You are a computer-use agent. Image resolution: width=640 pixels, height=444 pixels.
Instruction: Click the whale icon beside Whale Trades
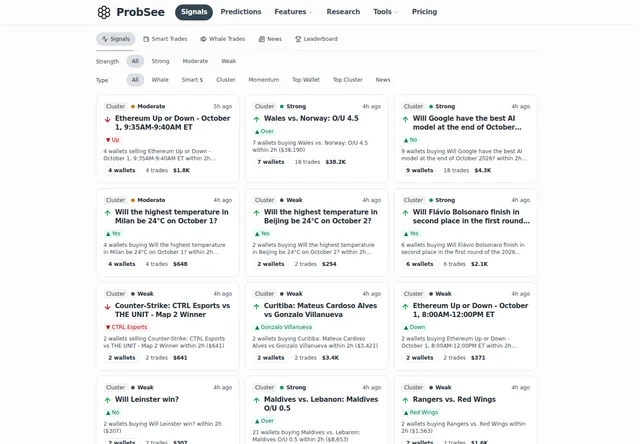coord(203,39)
